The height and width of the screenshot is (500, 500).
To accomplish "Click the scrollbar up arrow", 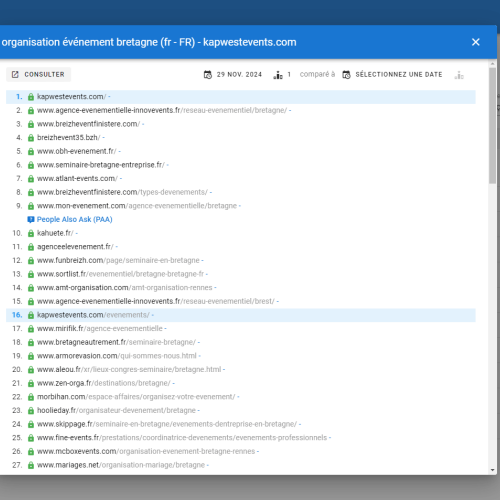I will pyautogui.click(x=493, y=64).
